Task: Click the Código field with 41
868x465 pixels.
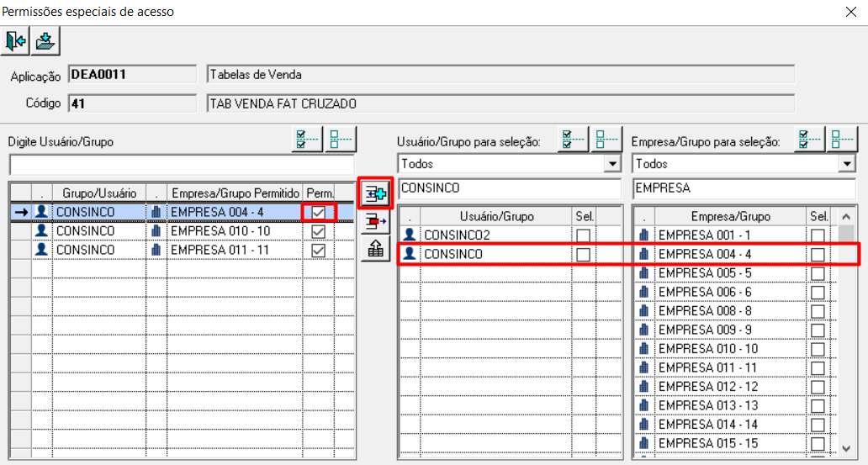Action: (132, 103)
